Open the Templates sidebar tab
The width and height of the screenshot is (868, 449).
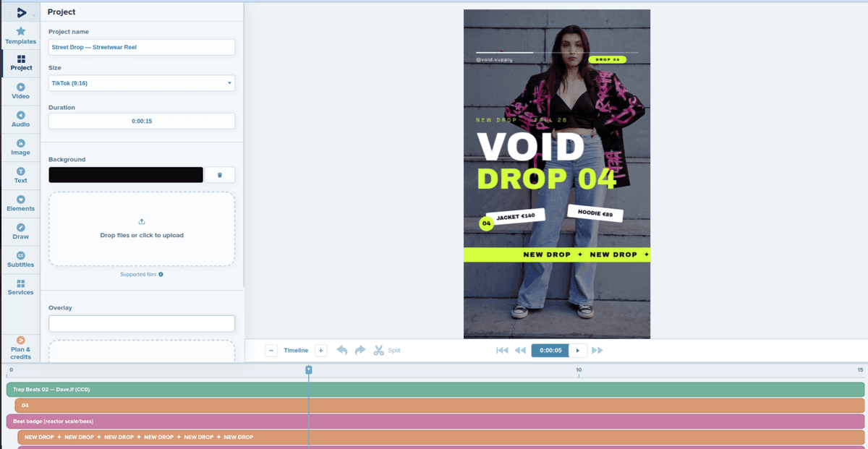20,35
